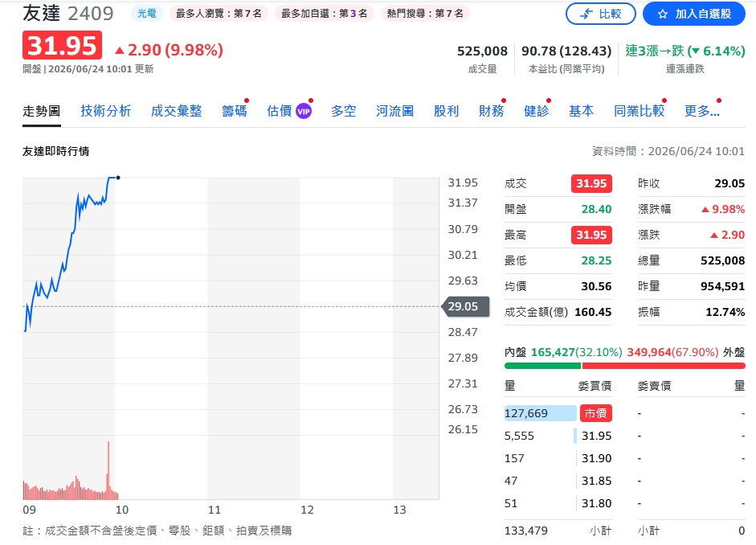The image size is (756, 545).
Task: Click the 開盤 value 28.40
Action: point(596,209)
